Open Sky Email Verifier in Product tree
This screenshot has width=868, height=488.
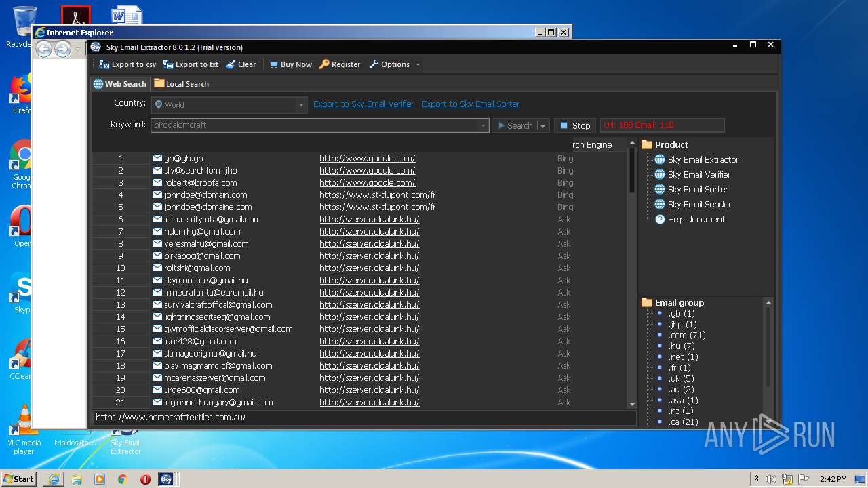tap(698, 175)
